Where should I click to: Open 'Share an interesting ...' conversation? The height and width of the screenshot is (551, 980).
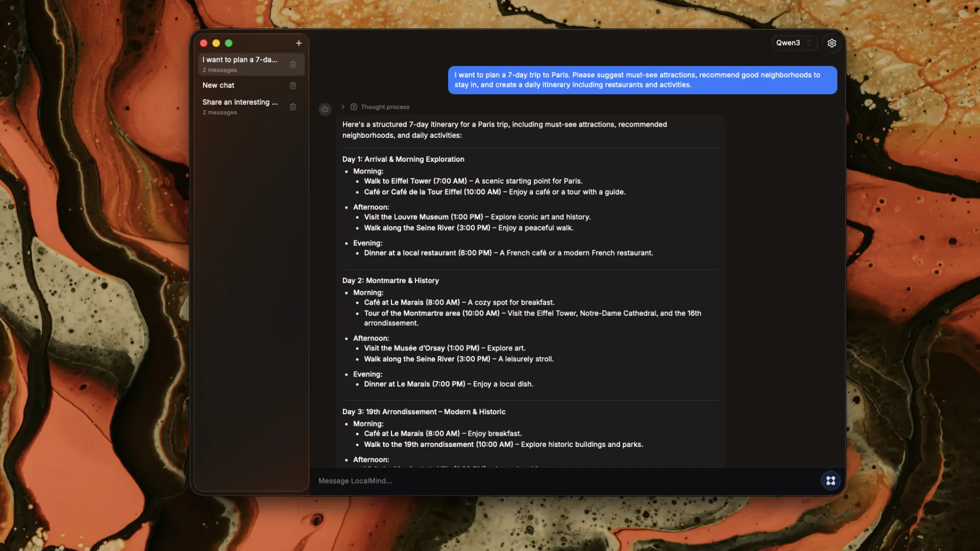[x=251, y=107]
